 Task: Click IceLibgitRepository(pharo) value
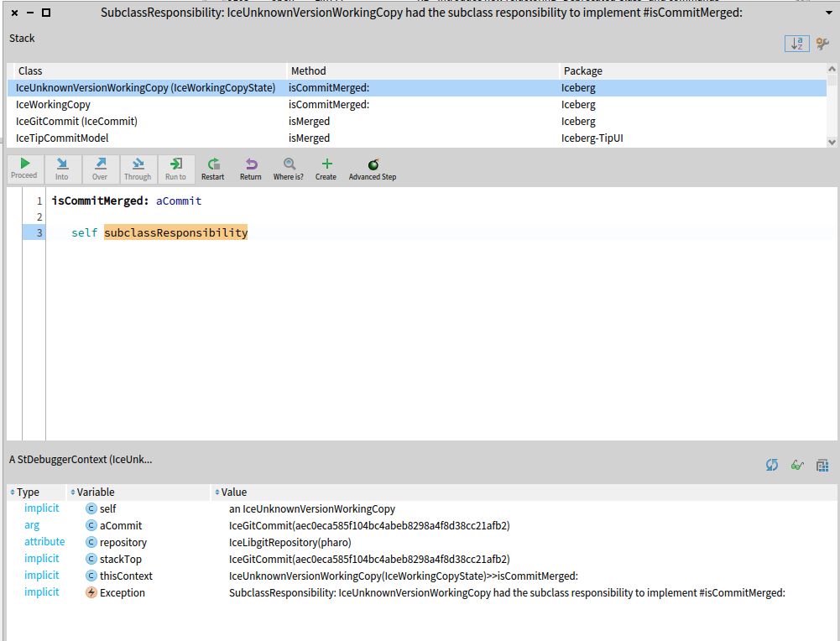290,543
